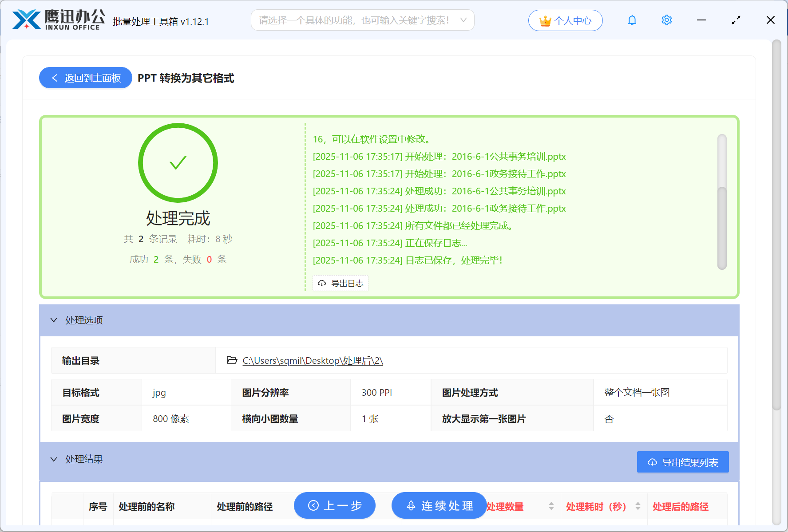Click the green checkmark completion circle
This screenshot has height=532, width=788.
178,163
